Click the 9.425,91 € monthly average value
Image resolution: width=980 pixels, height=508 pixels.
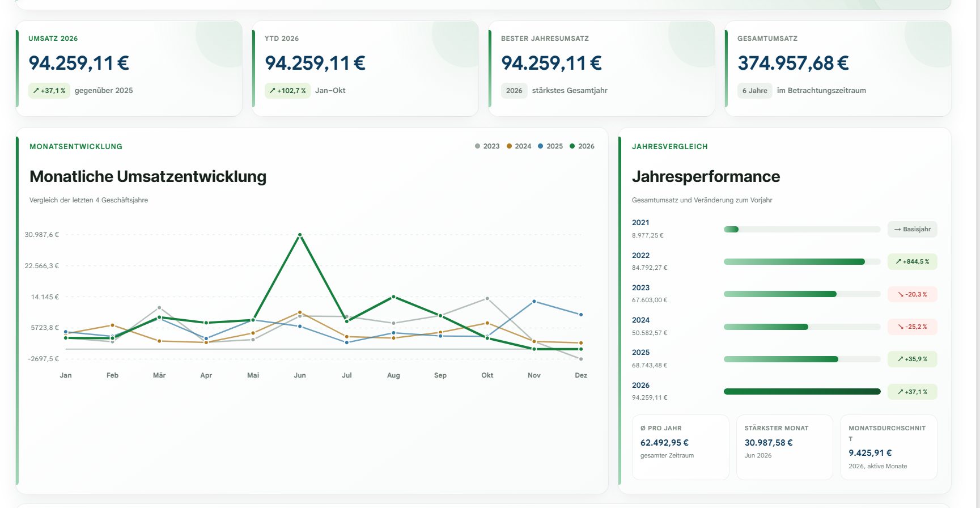pos(870,453)
